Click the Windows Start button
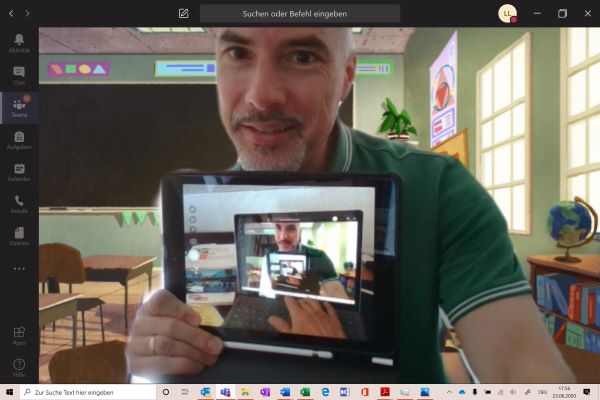 (9, 392)
